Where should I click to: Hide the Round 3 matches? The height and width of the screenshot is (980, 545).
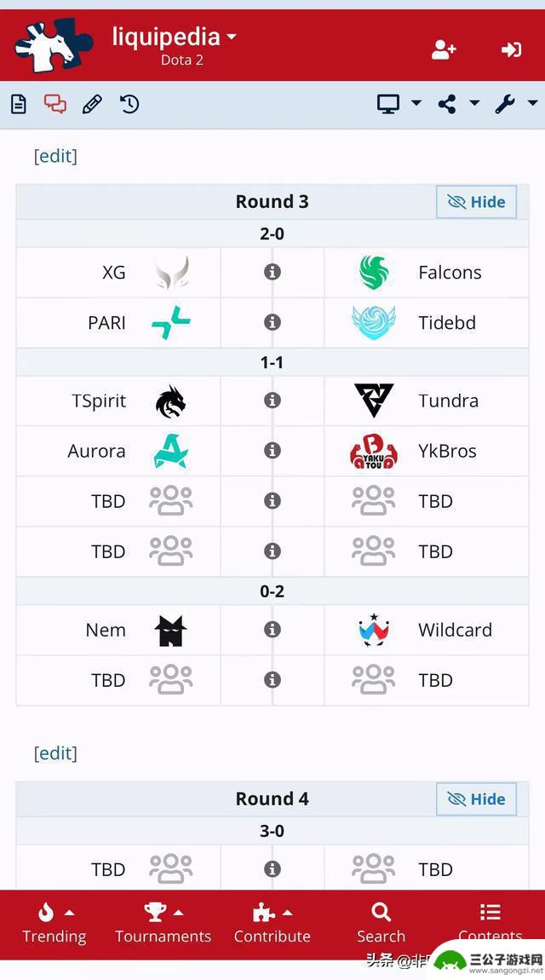[476, 202]
